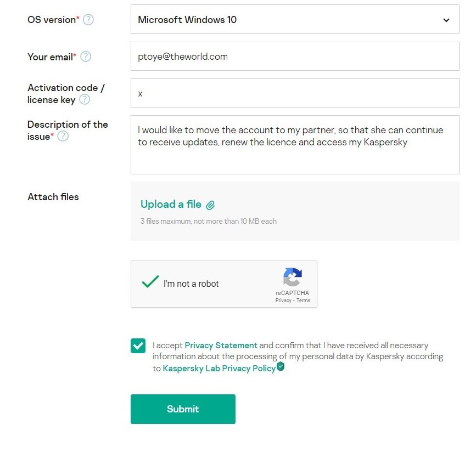
Task: Open the reCAPTCHA Privacy link
Action: [x=283, y=301]
